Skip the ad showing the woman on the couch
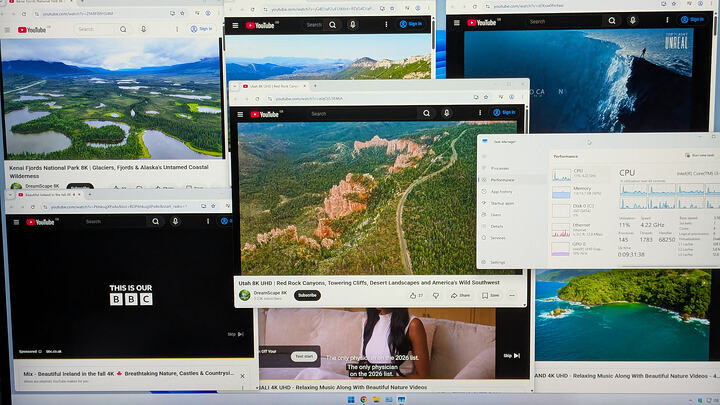The width and height of the screenshot is (720, 405). click(512, 355)
